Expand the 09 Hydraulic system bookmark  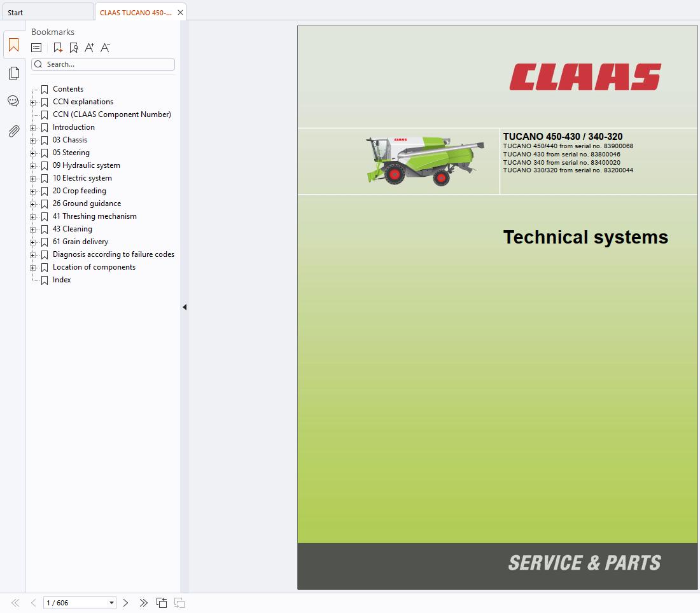coord(32,166)
